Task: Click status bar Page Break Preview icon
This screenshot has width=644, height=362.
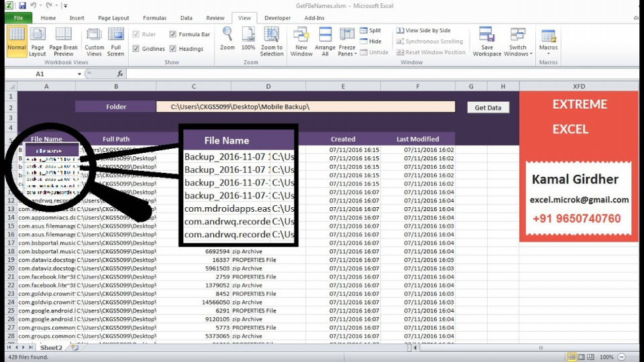Action: (590, 357)
